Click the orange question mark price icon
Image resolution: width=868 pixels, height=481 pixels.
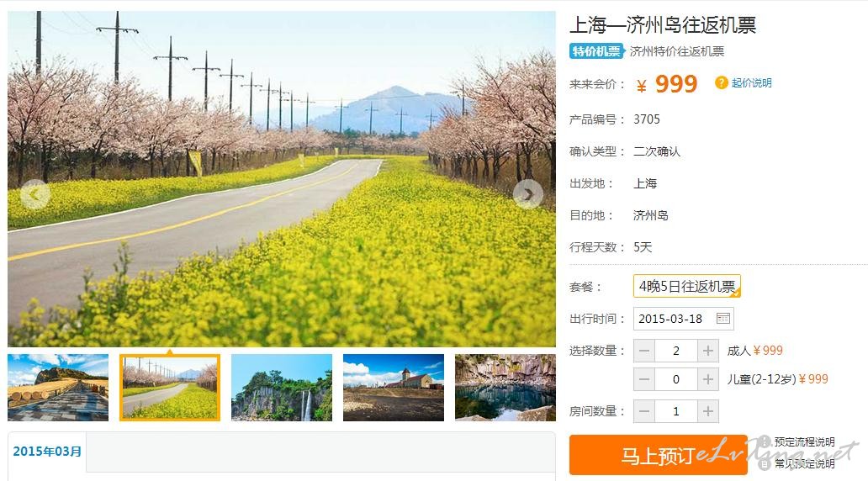(721, 83)
